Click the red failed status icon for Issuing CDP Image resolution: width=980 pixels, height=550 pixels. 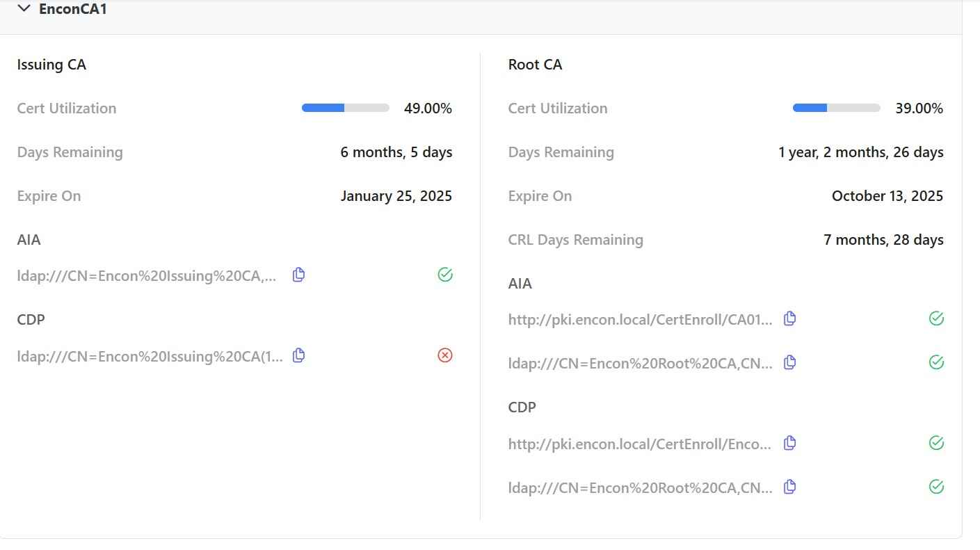point(445,355)
